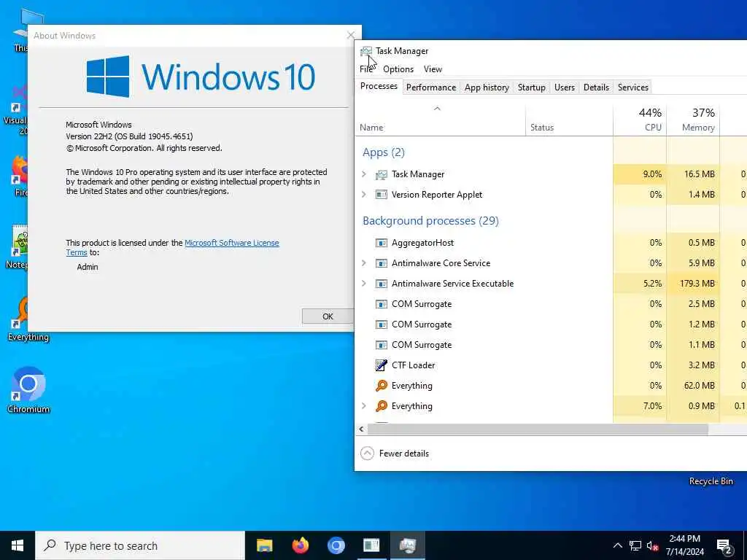The image size is (747, 560).
Task: Sort processes by Memory column
Action: coord(693,119)
